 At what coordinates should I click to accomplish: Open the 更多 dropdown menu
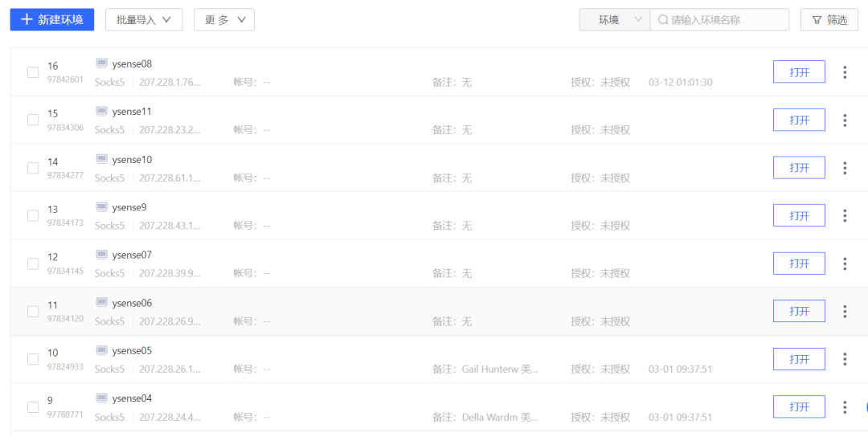(224, 20)
